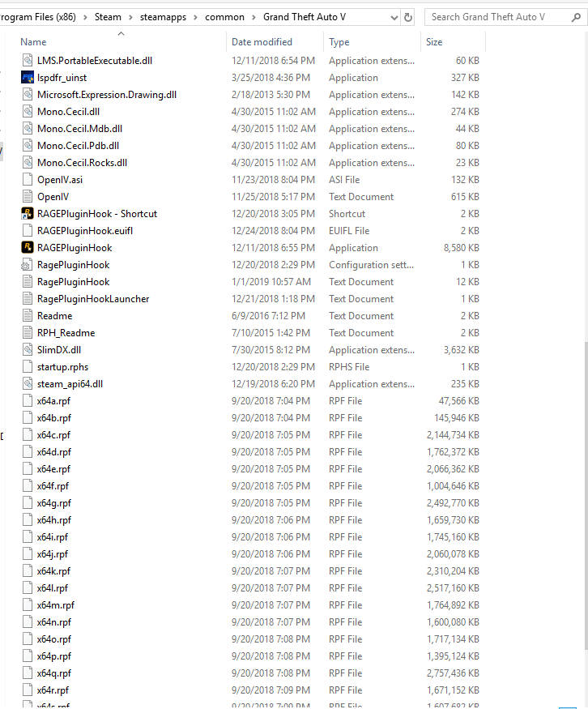This screenshot has height=709, width=588.
Task: Select the x64k.rpf file name
Action: [x=53, y=571]
